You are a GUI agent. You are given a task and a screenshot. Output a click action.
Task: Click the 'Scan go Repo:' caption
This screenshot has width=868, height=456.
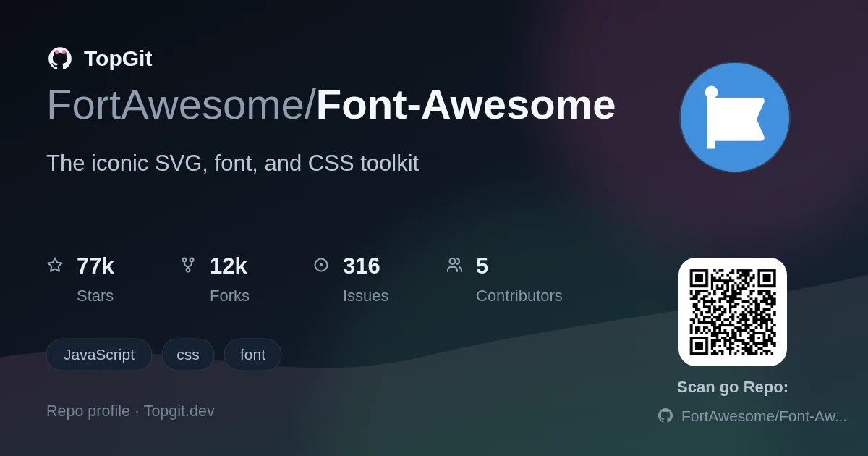733,387
